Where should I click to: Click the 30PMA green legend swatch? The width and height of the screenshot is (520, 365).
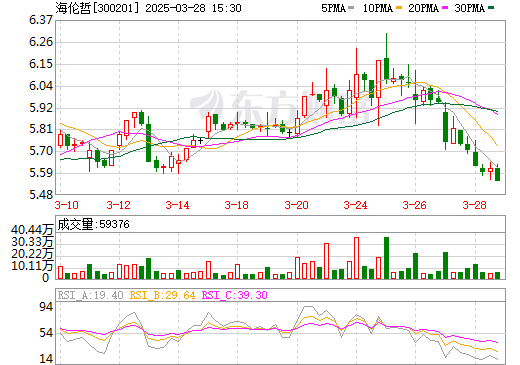point(491,8)
